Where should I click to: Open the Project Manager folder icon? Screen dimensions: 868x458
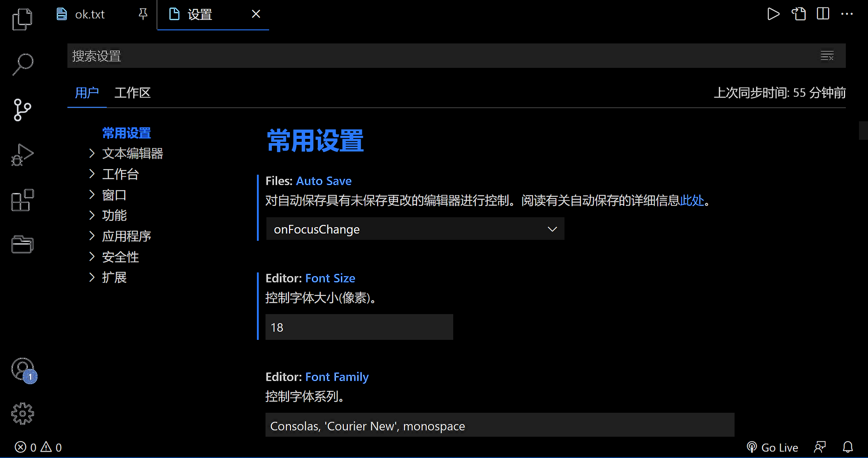[22, 244]
